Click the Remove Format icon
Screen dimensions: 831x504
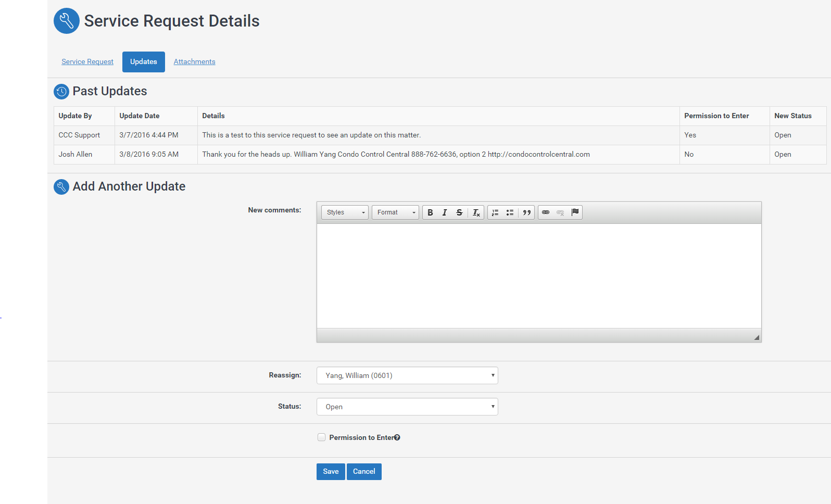coord(476,212)
